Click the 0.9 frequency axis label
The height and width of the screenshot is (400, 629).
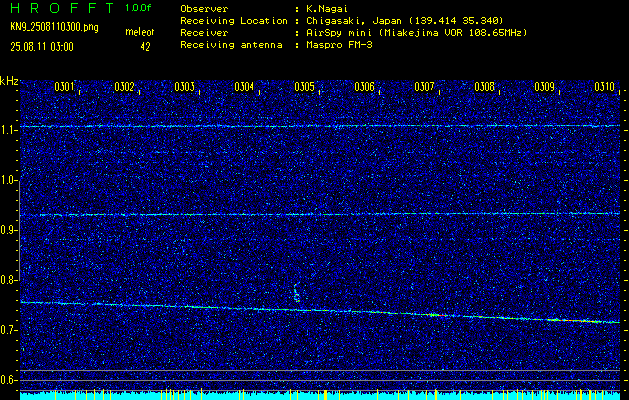[x=7, y=230]
